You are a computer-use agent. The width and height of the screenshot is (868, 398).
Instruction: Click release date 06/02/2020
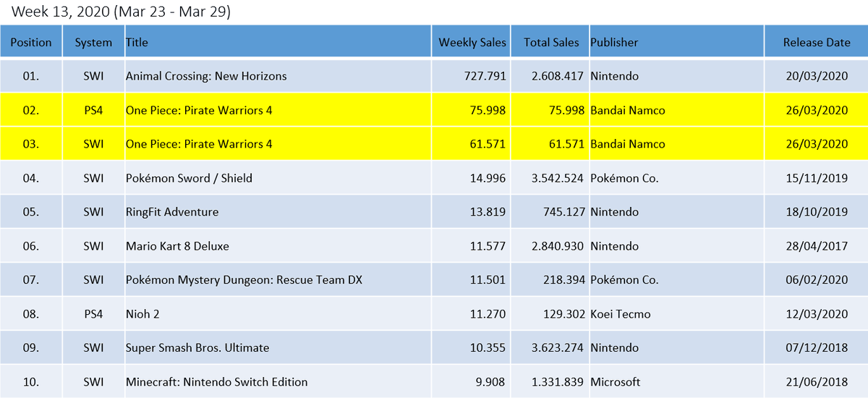click(817, 280)
